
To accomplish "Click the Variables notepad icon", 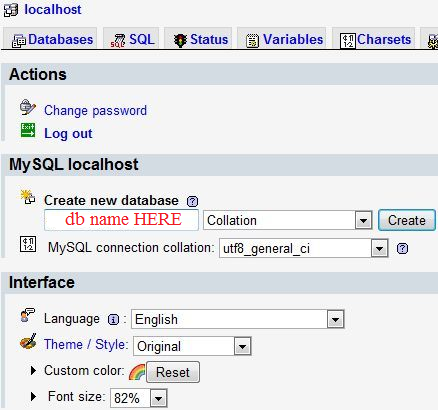I will click(252, 41).
